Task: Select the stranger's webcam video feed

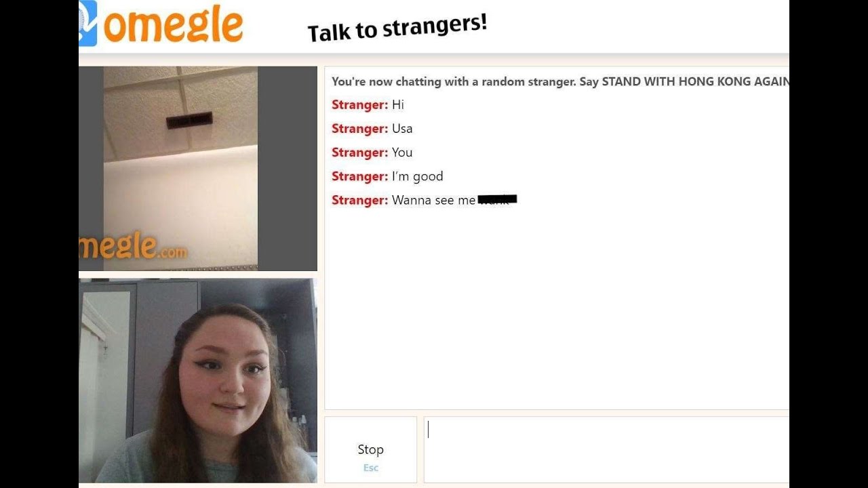Action: pyautogui.click(x=198, y=169)
